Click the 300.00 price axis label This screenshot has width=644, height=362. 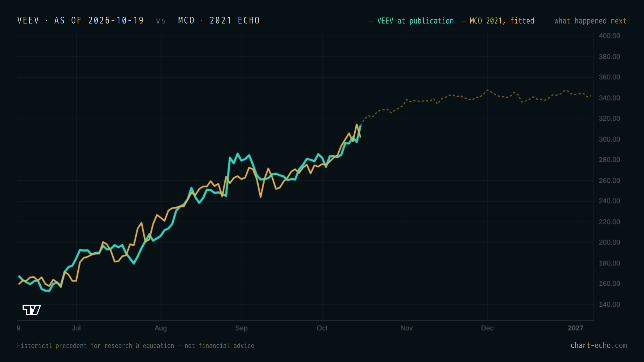point(609,139)
